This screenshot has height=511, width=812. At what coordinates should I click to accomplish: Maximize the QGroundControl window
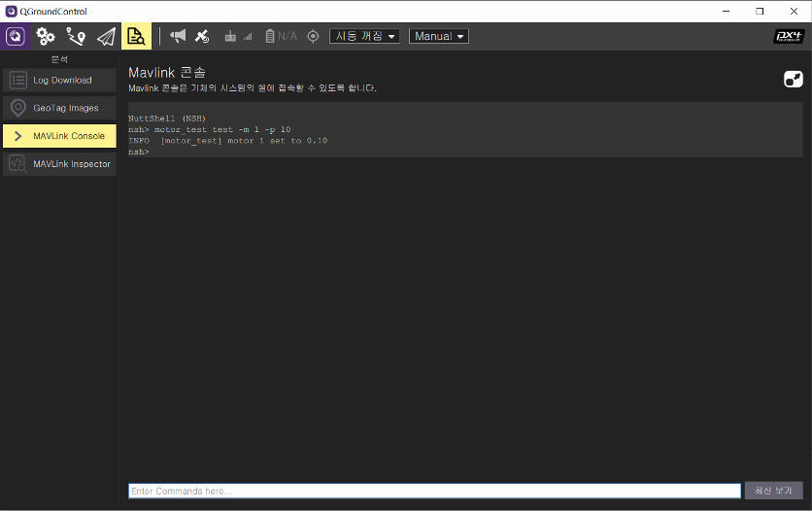click(760, 11)
